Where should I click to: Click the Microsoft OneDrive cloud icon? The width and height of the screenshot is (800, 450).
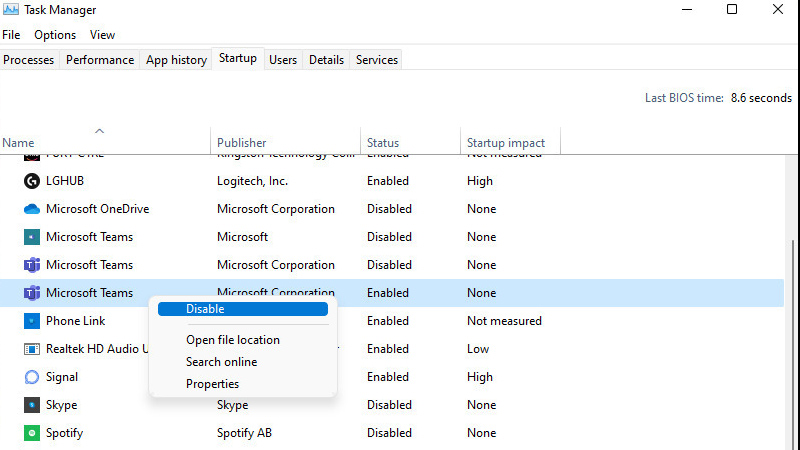32,209
